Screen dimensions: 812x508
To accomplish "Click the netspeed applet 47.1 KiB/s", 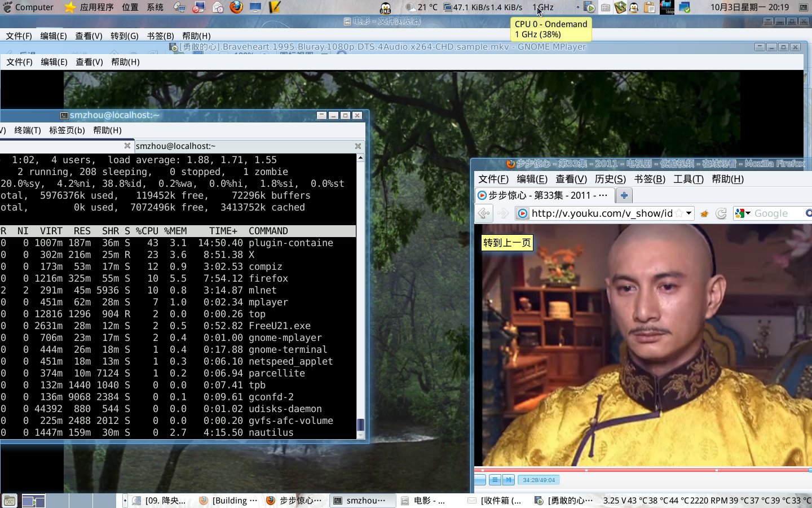I will coord(483,7).
